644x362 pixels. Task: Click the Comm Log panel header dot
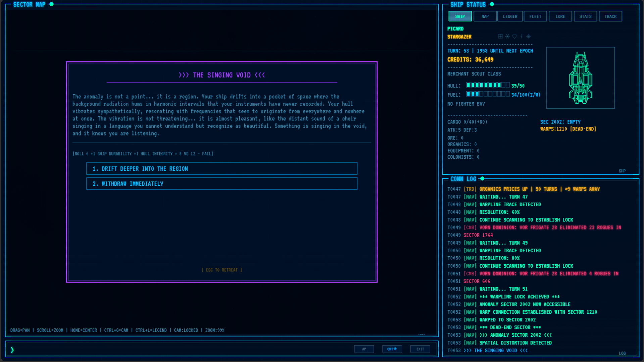[x=482, y=179]
